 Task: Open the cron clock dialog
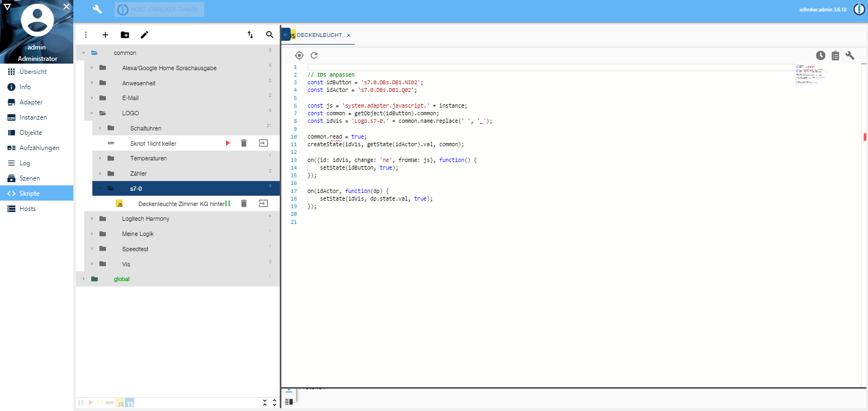click(821, 55)
